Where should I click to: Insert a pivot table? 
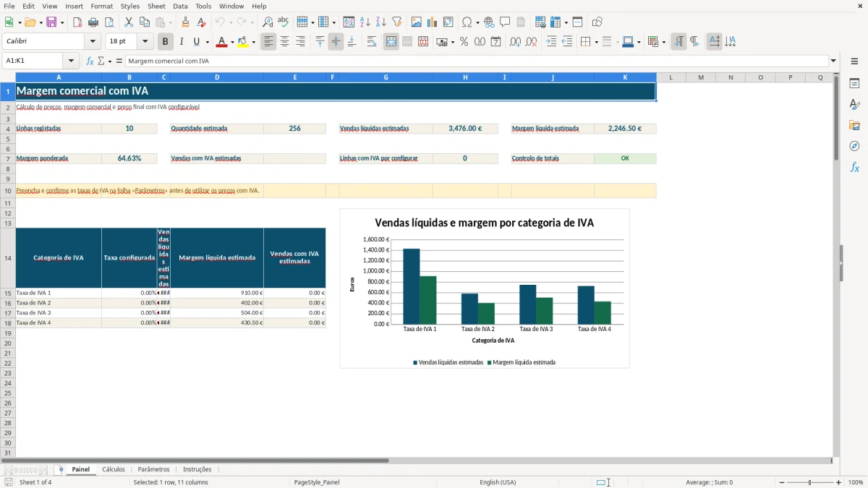click(448, 22)
